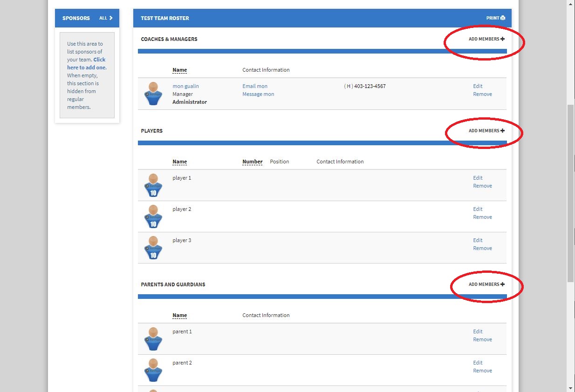
Task: Add members to Players section
Action: pos(486,131)
